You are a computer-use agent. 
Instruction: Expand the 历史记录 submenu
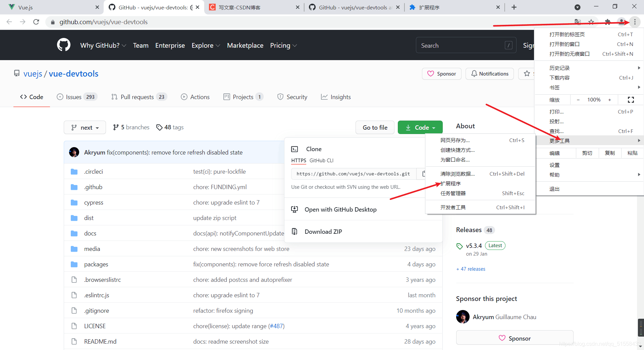coord(589,68)
